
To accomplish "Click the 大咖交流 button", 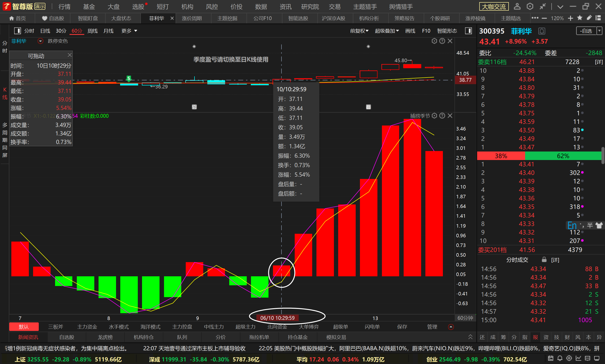I will [x=494, y=7].
